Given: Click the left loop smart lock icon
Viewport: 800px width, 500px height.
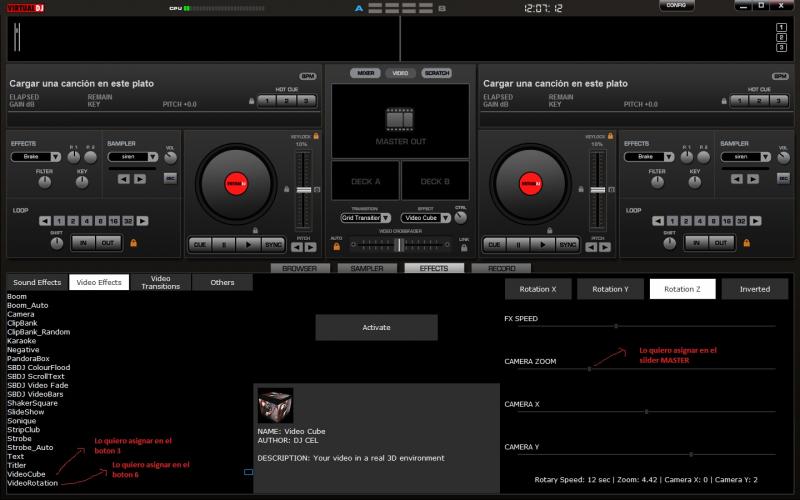Looking at the screenshot, I should pyautogui.click(x=132, y=242).
